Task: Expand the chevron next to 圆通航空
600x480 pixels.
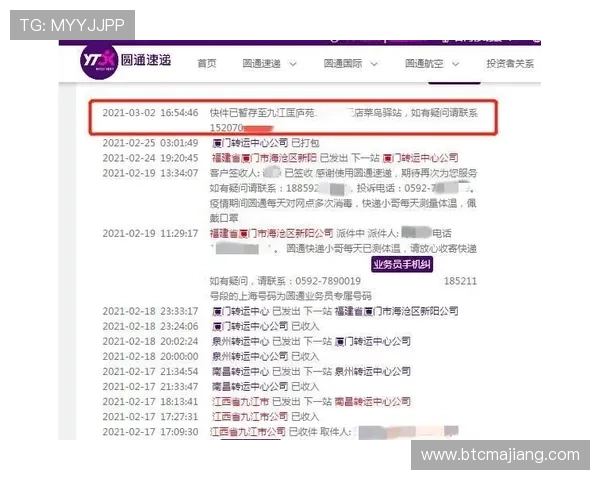Action: [x=455, y=64]
